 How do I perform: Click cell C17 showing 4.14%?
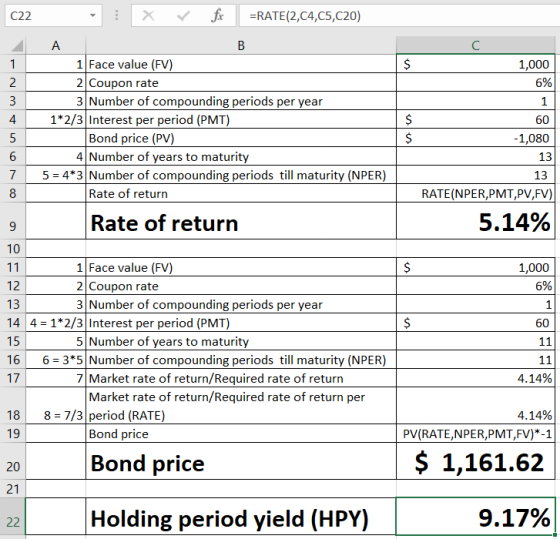click(x=475, y=378)
